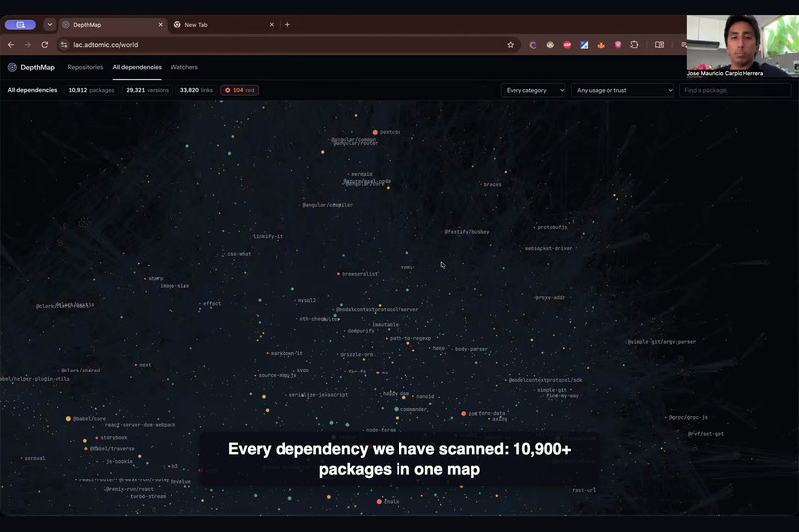Click the commander node
The height and width of the screenshot is (532, 799).
click(x=396, y=409)
